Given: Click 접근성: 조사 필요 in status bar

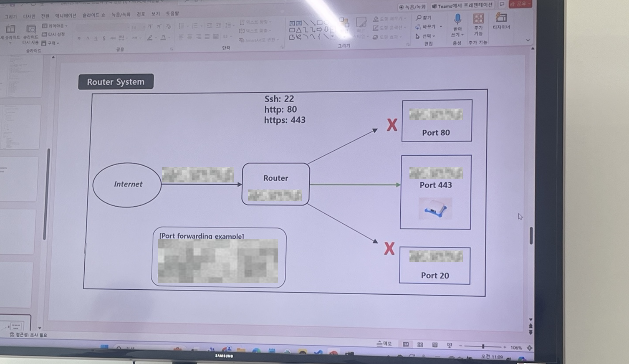Looking at the screenshot, I should pos(28,335).
